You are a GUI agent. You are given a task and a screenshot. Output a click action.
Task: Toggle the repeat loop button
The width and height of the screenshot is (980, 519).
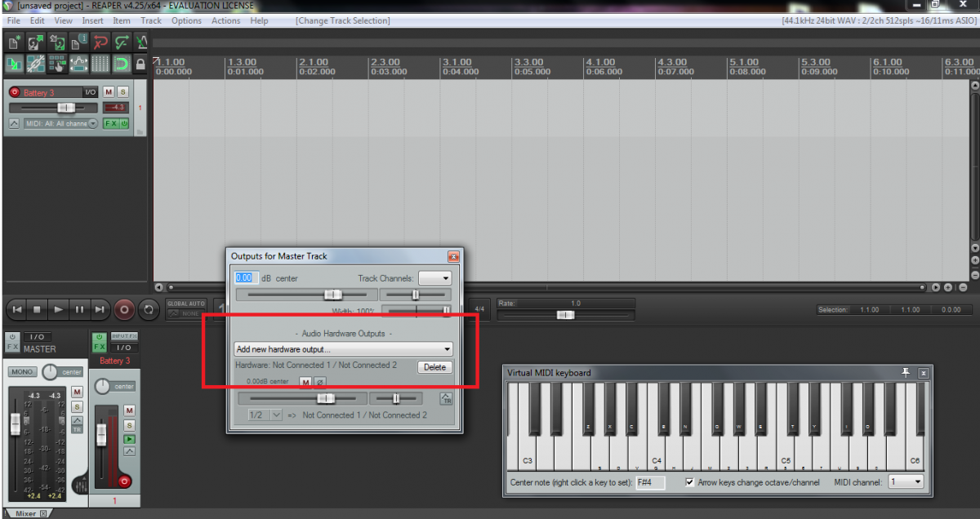[148, 309]
